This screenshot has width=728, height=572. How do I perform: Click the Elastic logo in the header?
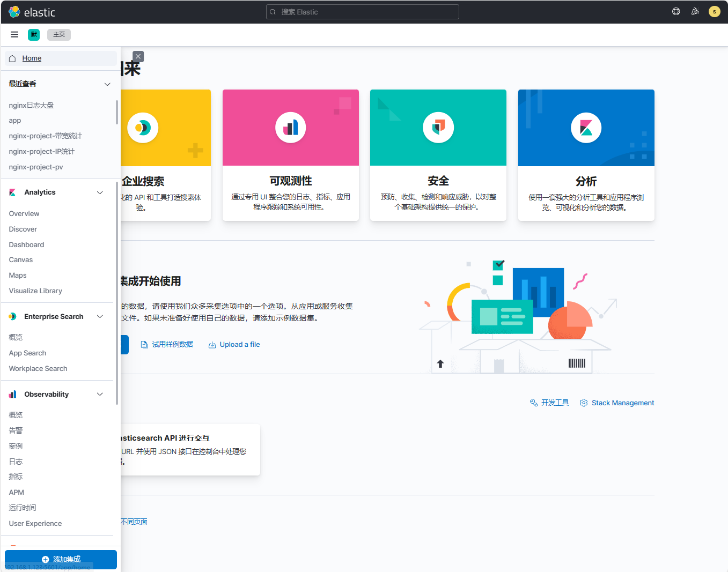32,12
